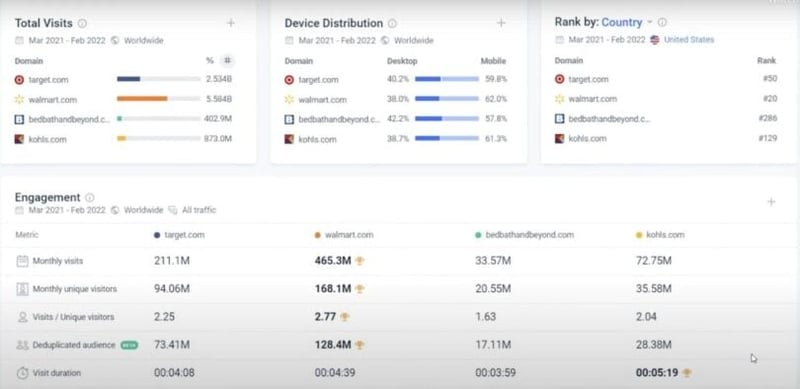Click the 2.534B total visits value
This screenshot has width=800, height=389.
click(x=219, y=79)
